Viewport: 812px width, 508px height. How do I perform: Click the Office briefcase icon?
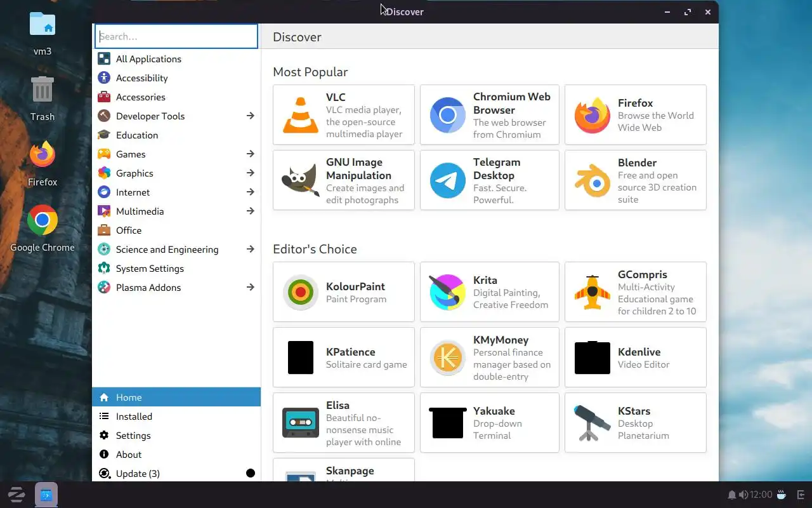pos(104,231)
